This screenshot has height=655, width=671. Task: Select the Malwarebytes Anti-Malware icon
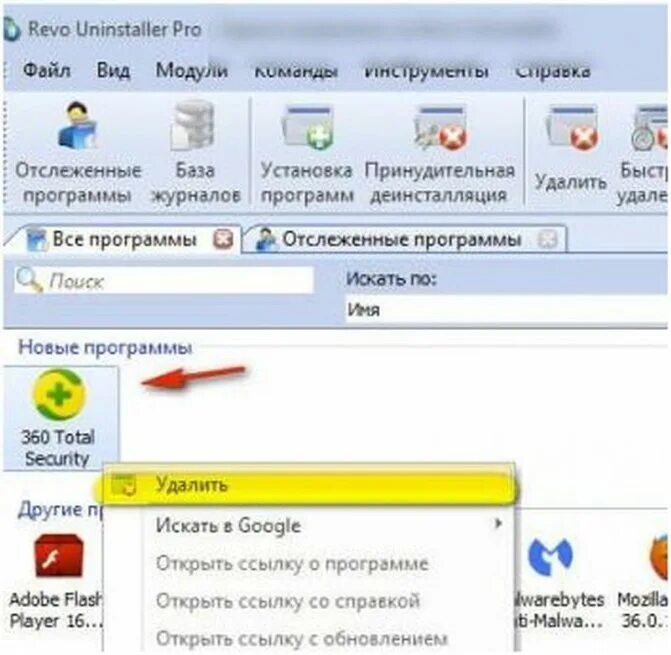tap(556, 581)
